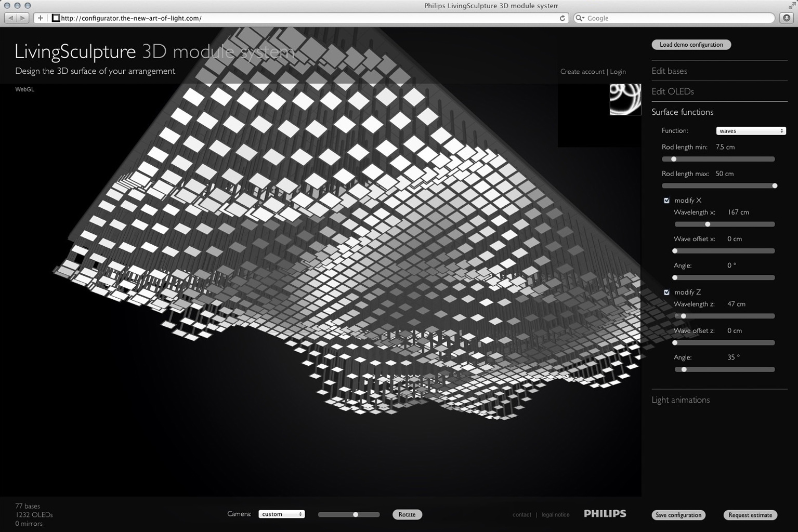Click the '7.5 cm' rod length value

pyautogui.click(x=725, y=147)
